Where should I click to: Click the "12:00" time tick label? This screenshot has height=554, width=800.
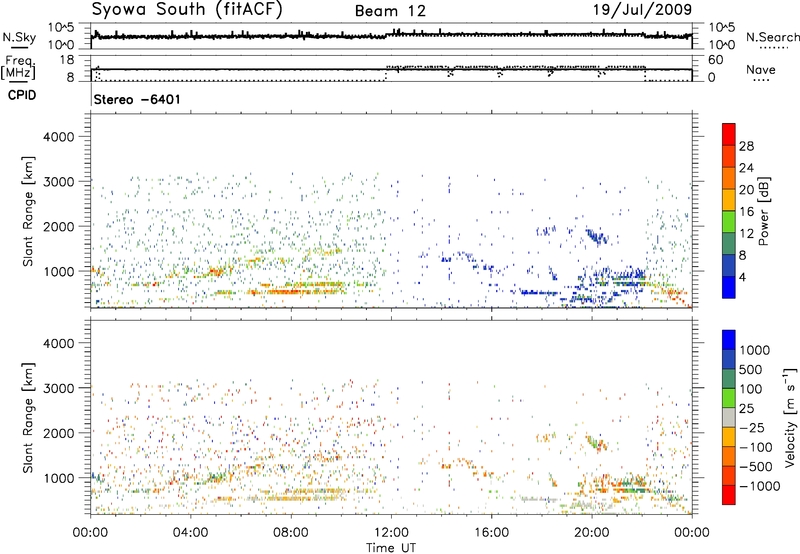click(x=391, y=533)
